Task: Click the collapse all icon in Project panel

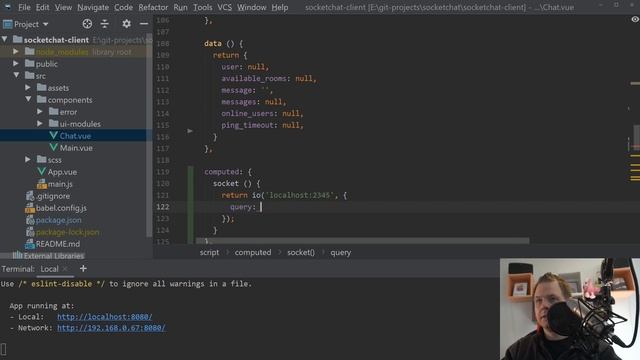Action: tap(105, 24)
